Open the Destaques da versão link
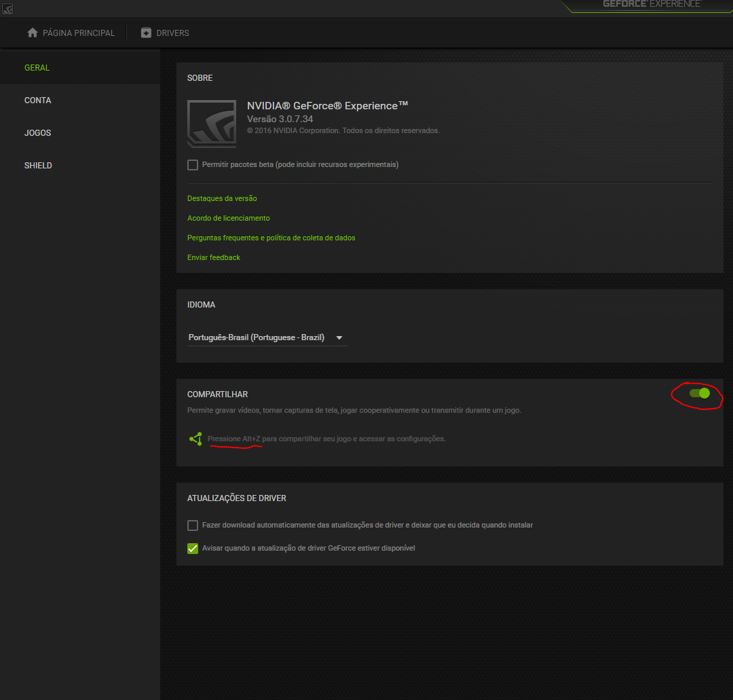This screenshot has width=733, height=700. (222, 198)
